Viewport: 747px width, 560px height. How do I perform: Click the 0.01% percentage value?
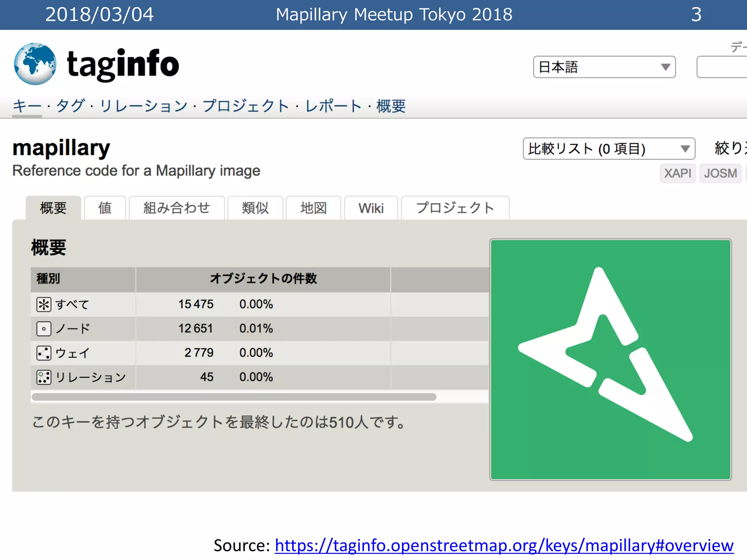tap(256, 328)
